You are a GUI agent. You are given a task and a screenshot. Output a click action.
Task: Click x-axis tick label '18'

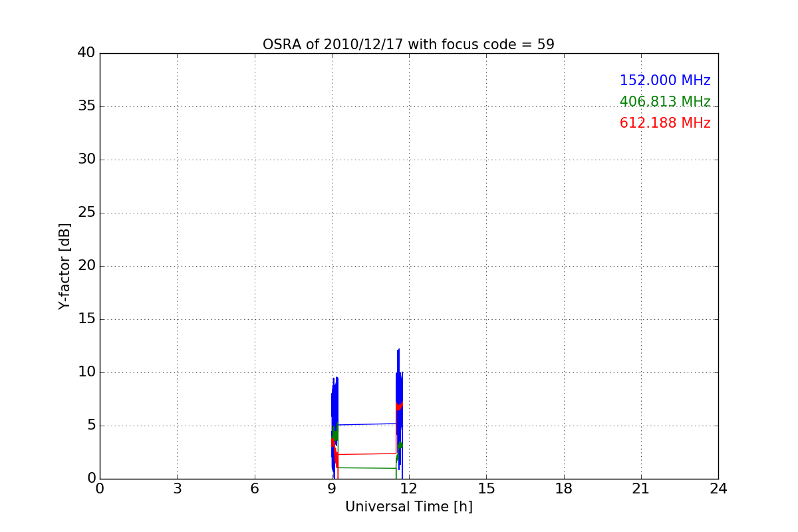tap(564, 489)
